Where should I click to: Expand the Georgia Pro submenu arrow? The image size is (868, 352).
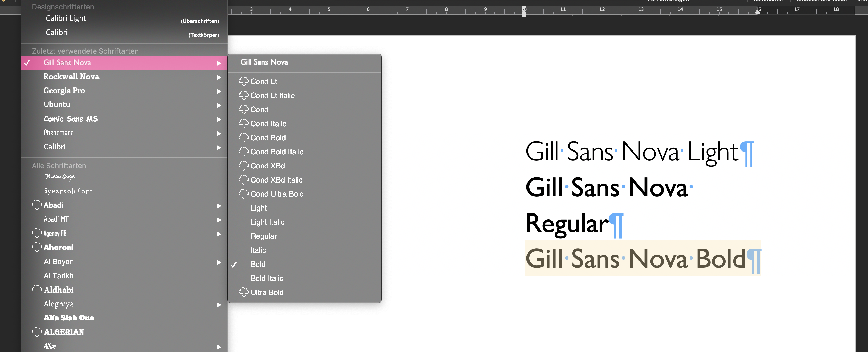219,91
